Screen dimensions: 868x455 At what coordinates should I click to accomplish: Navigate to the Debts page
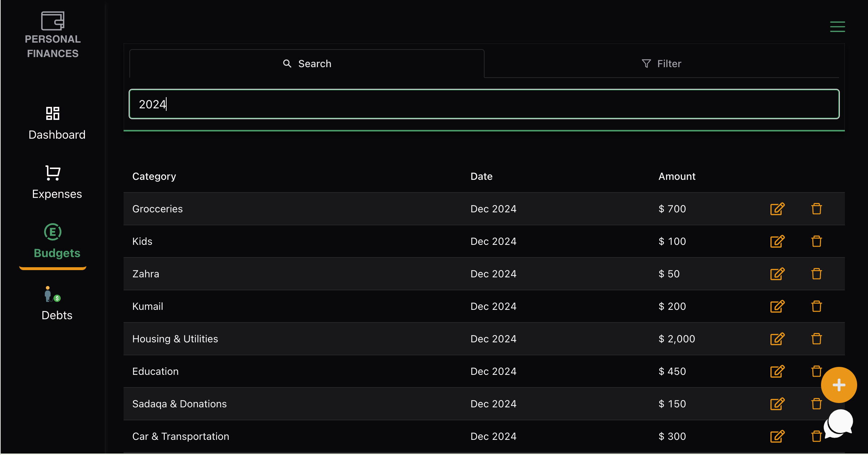[57, 304]
